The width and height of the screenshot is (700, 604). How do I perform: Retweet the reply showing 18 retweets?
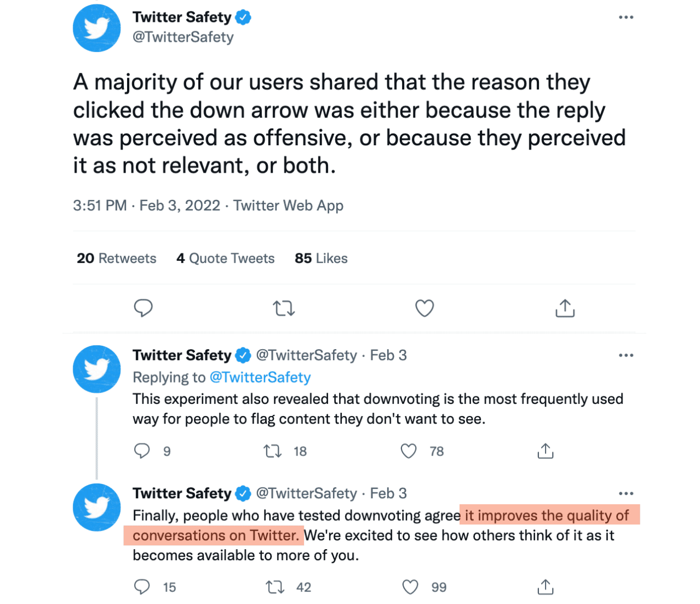271,451
